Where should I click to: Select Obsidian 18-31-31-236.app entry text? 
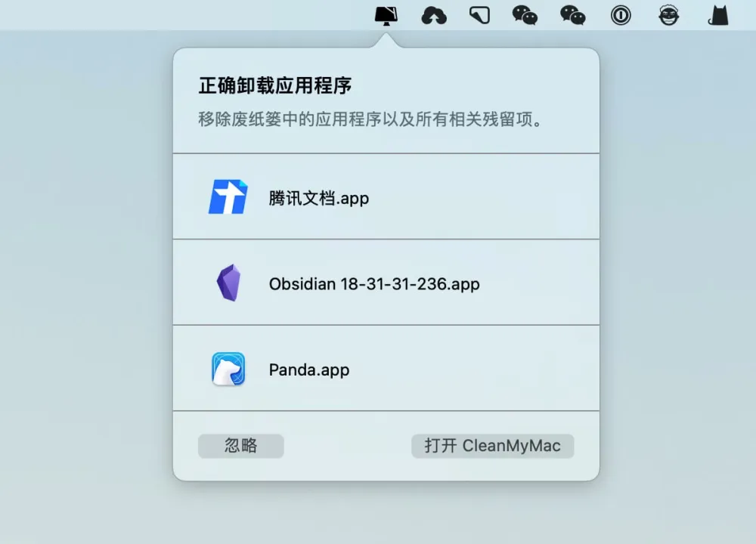point(374,284)
